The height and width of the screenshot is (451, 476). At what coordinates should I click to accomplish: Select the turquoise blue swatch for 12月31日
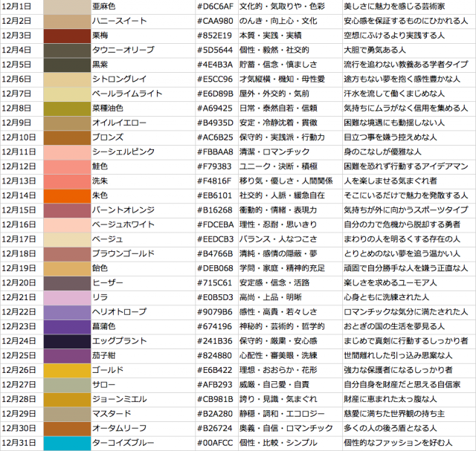67,443
